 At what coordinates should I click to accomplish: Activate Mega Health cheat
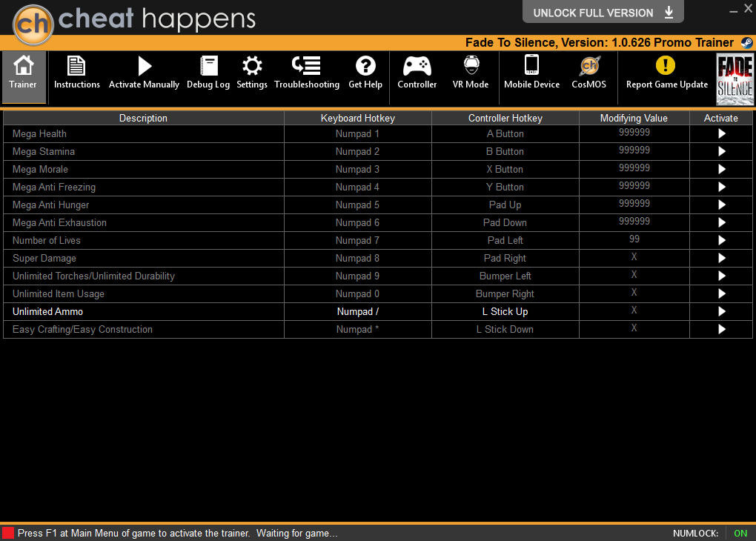click(x=721, y=133)
